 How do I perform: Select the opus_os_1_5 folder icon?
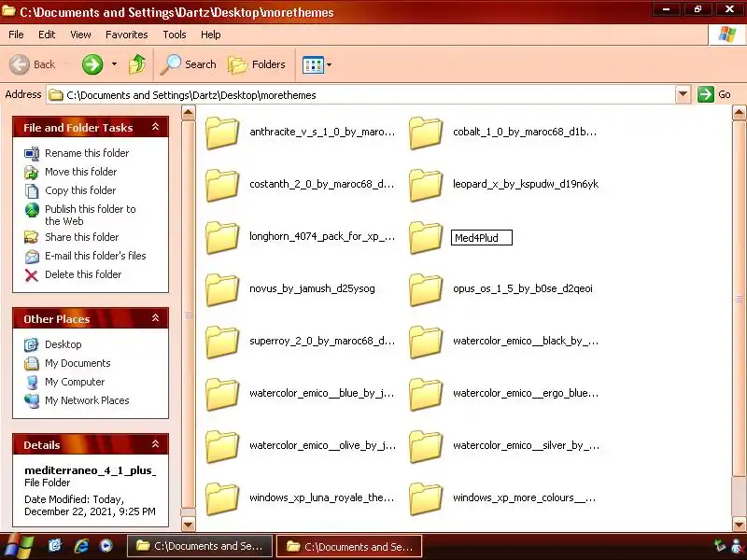(x=426, y=289)
